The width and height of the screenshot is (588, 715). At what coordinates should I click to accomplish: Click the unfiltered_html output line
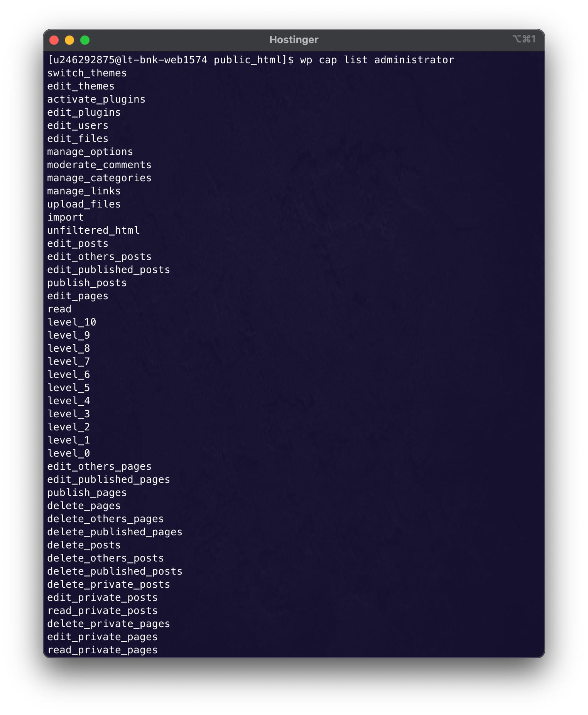93,231
